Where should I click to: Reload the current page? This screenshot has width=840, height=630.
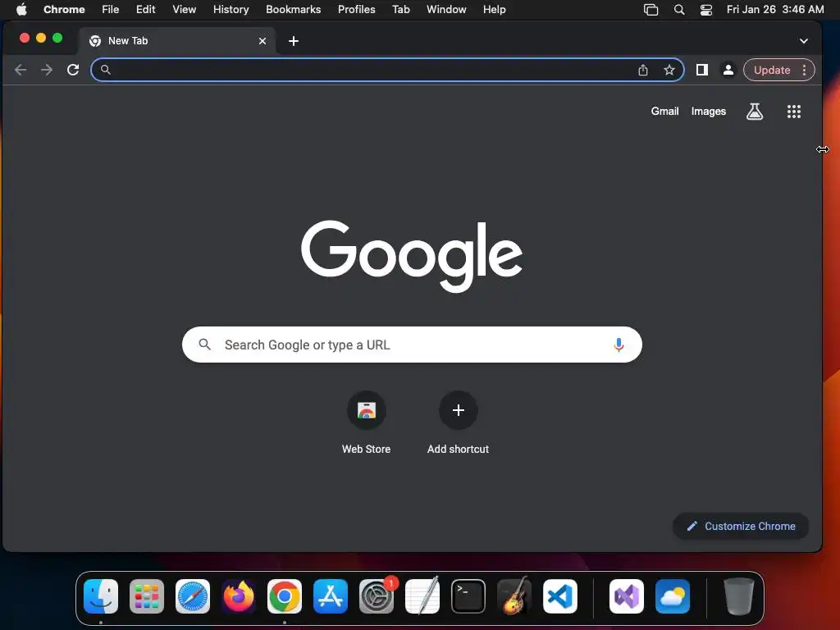point(73,70)
